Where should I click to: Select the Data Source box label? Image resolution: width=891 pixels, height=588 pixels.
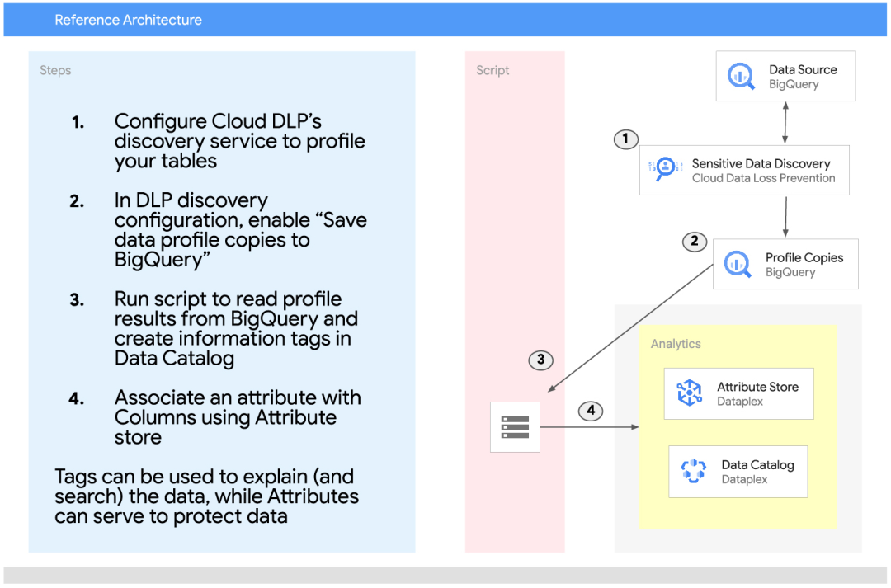(x=803, y=69)
